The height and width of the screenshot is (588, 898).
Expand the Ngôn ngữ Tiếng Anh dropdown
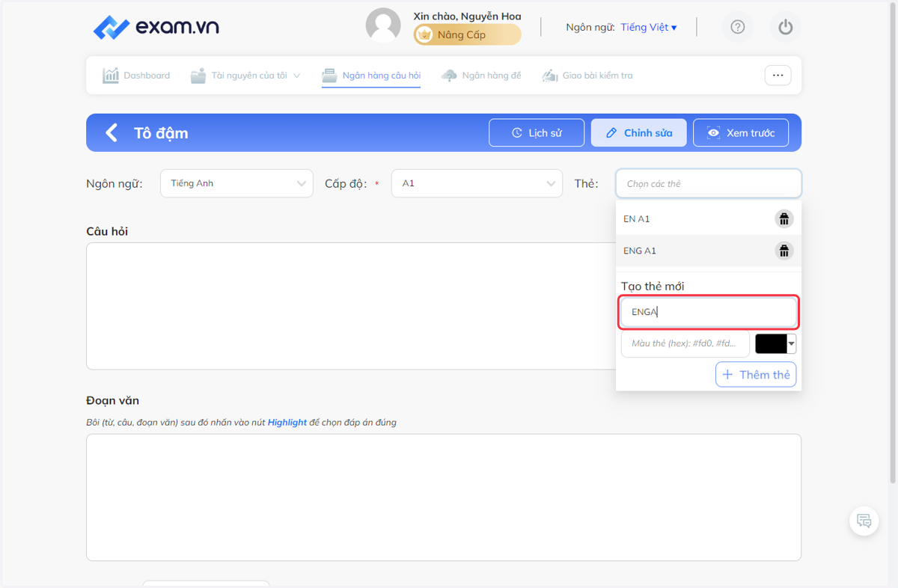tap(236, 183)
